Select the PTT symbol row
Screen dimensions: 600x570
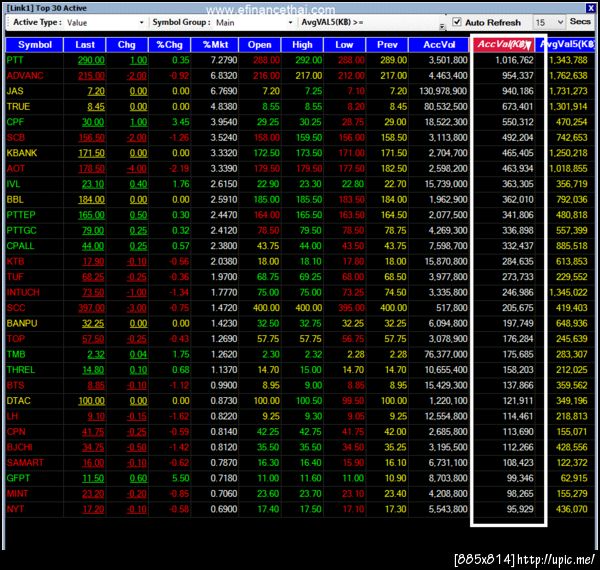click(x=300, y=60)
